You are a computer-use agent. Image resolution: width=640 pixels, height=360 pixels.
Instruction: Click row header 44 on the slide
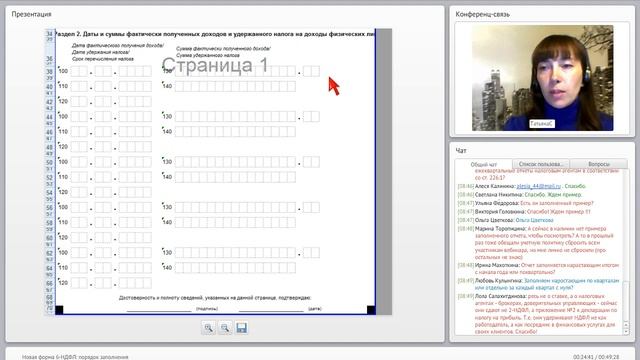(49, 117)
